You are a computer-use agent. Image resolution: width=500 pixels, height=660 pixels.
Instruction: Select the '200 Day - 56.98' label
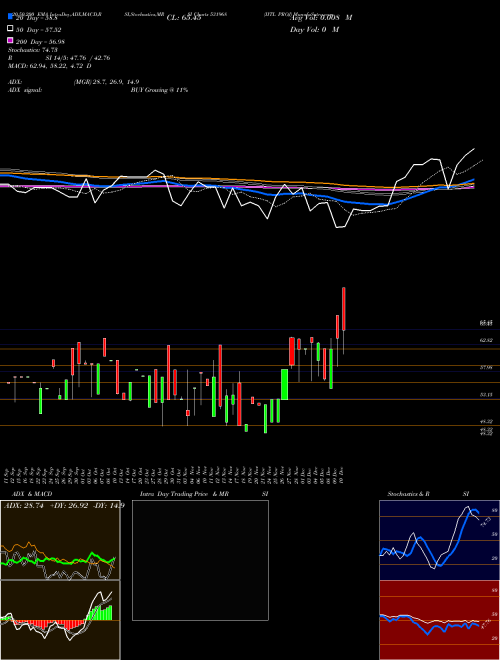pyautogui.click(x=40, y=41)
